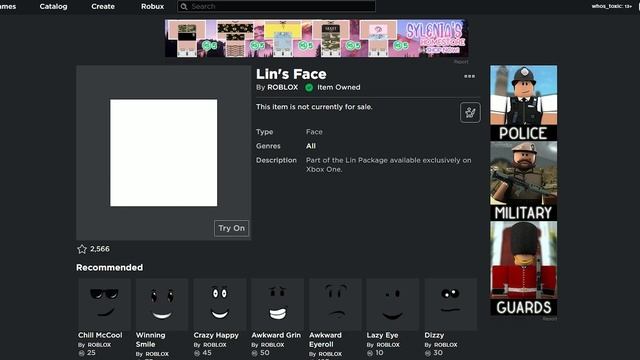Click the favorite star icon
This screenshot has height=360, width=640.
(82, 249)
